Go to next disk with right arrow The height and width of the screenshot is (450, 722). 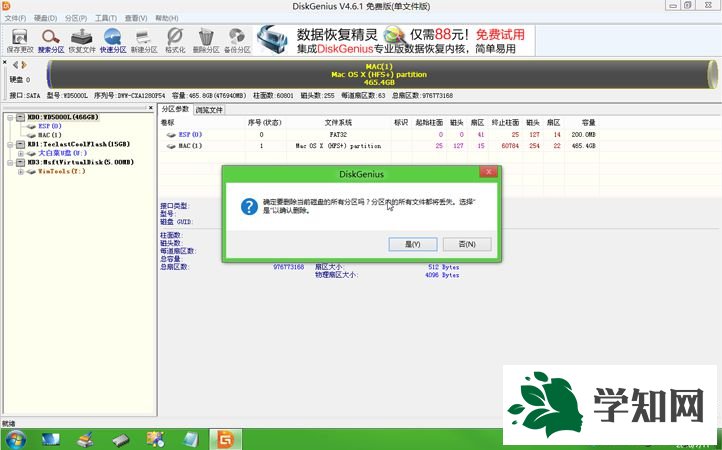click(x=24, y=65)
